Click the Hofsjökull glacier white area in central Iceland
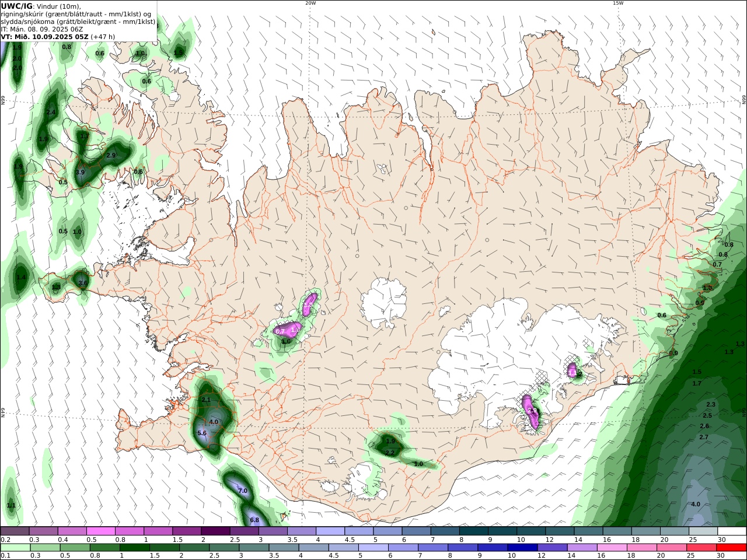The height and width of the screenshot is (560, 747). pyautogui.click(x=383, y=303)
